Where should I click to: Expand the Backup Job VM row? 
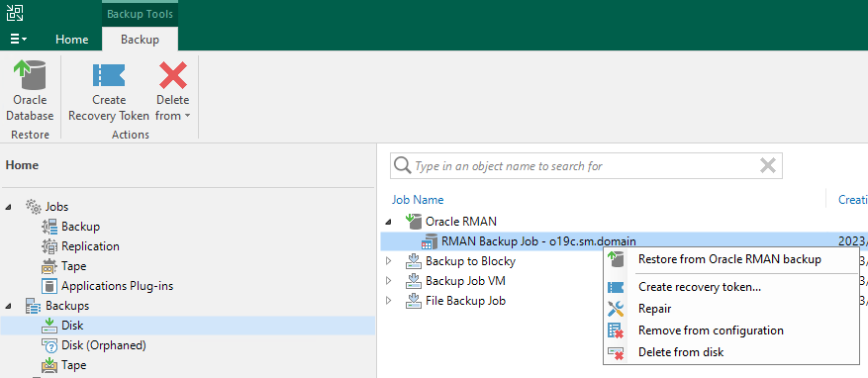point(388,281)
